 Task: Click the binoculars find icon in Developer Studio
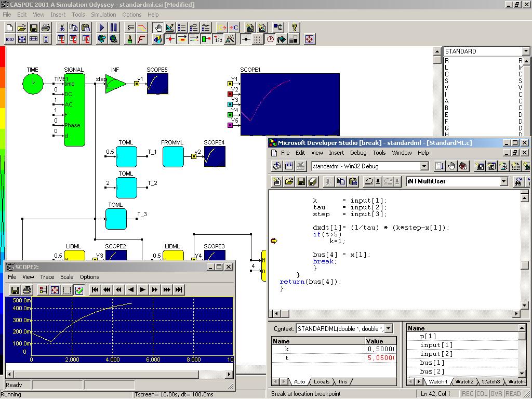pyautogui.click(x=518, y=182)
